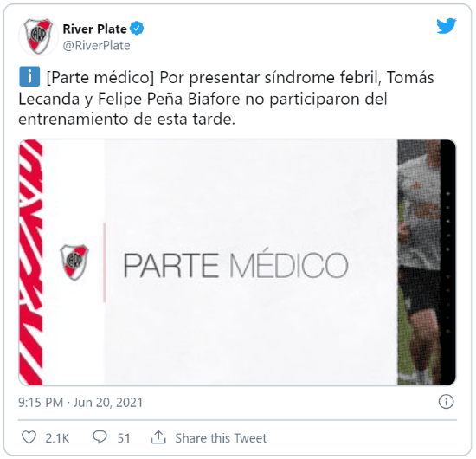Click the Twitter bird logo

[447, 26]
